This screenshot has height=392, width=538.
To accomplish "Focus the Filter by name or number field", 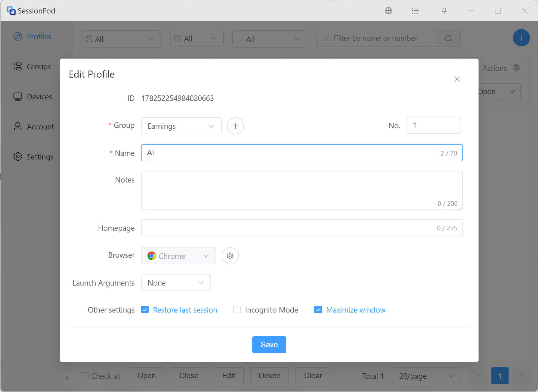I will 376,38.
